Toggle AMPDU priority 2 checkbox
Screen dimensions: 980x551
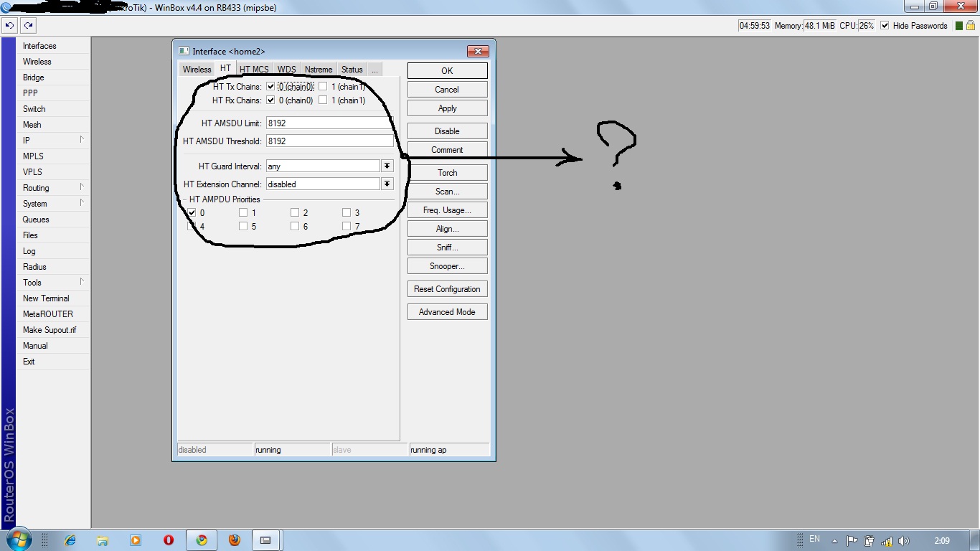click(295, 212)
